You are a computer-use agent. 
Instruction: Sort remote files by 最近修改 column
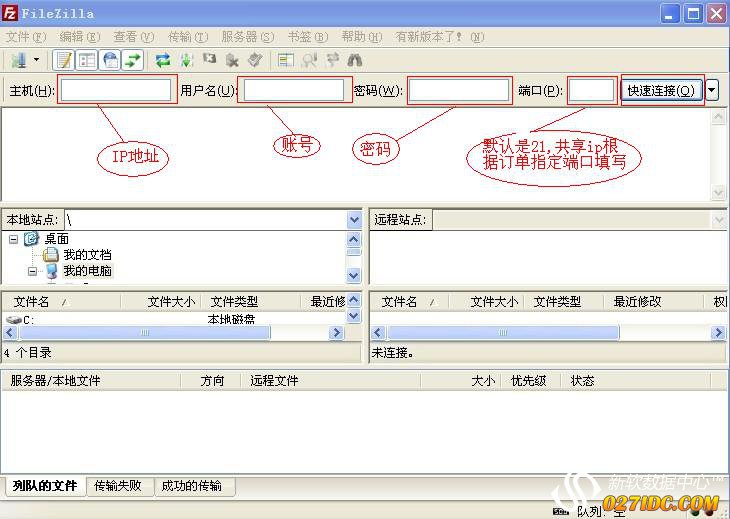653,302
